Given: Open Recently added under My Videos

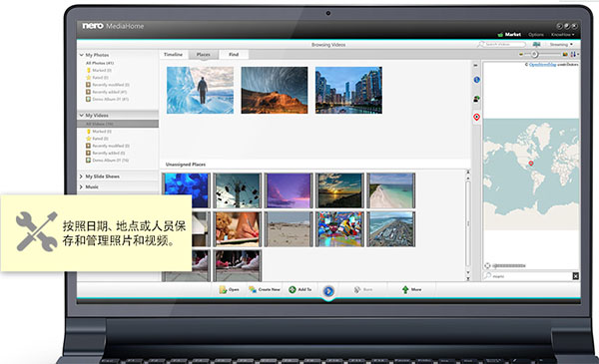Looking at the screenshot, I should 106,153.
